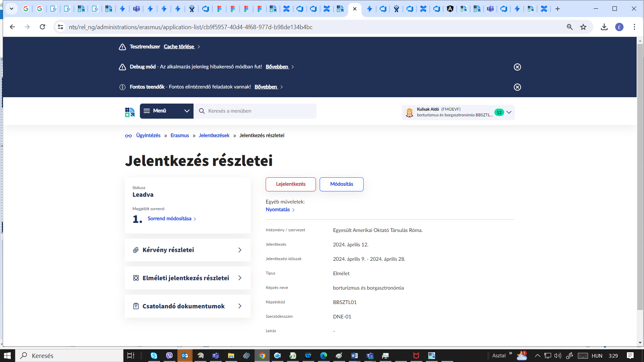The height and width of the screenshot is (362, 644).
Task: Dismiss the Fontos teendők notification banner
Action: tap(517, 87)
